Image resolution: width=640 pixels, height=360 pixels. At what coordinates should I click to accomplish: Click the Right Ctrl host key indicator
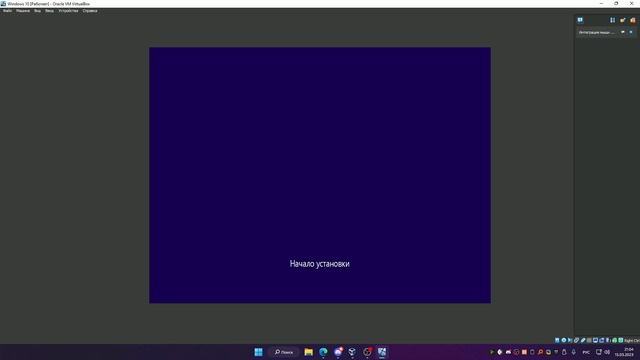coord(632,340)
